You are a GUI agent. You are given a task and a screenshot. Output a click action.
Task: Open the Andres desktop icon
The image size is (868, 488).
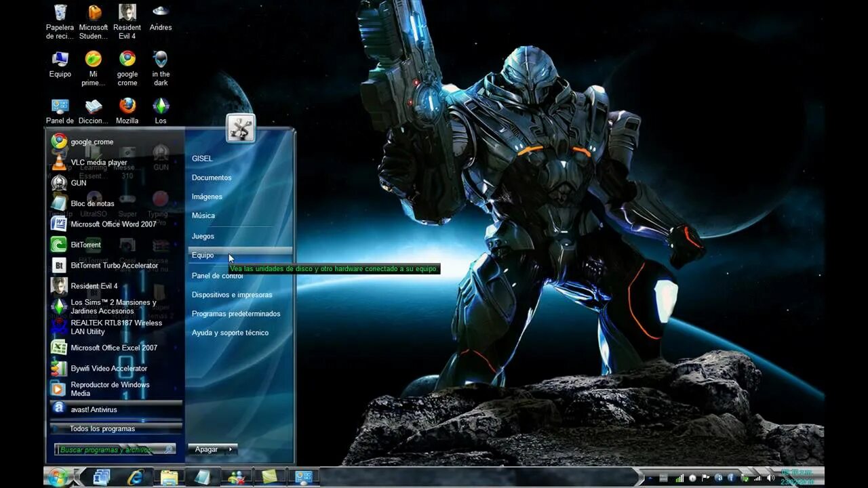161,18
